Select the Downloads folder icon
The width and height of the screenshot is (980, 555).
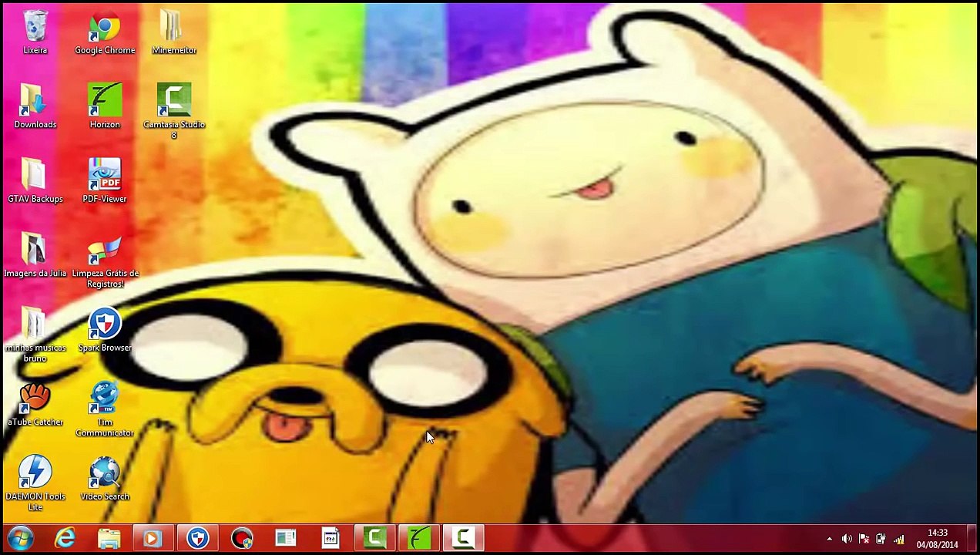[35, 106]
